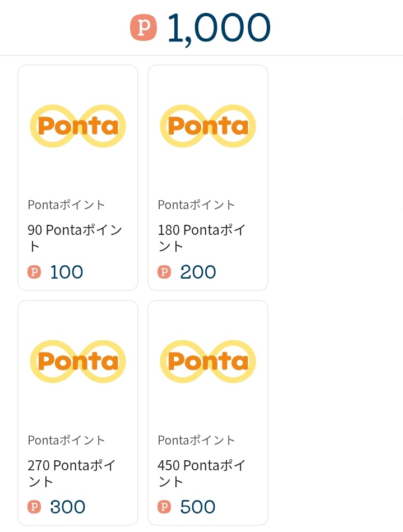Click Ponta logo on the 180 Ponta card
403x532 pixels.
208,126
